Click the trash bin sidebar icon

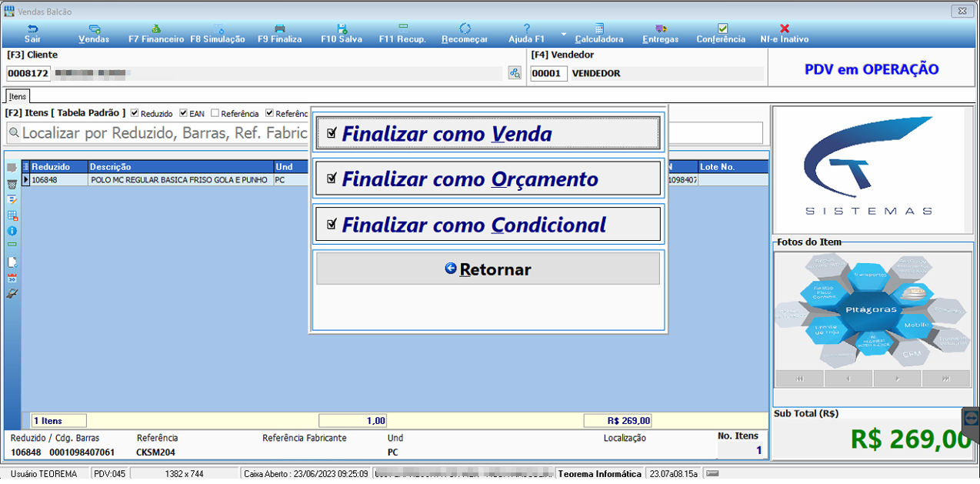click(12, 184)
